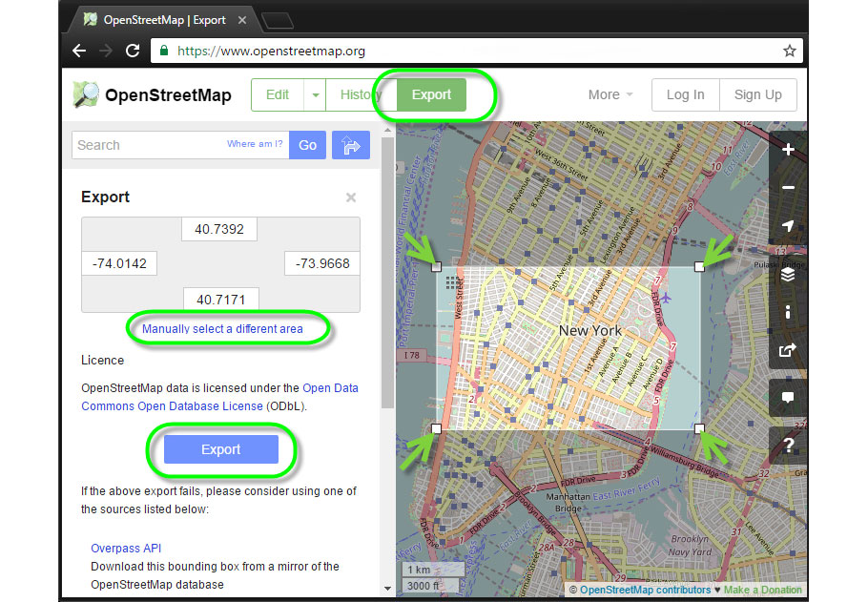Click the Brooklyn Navy Yard map label
Image resolution: width=868 pixels, height=602 pixels.
[690, 546]
